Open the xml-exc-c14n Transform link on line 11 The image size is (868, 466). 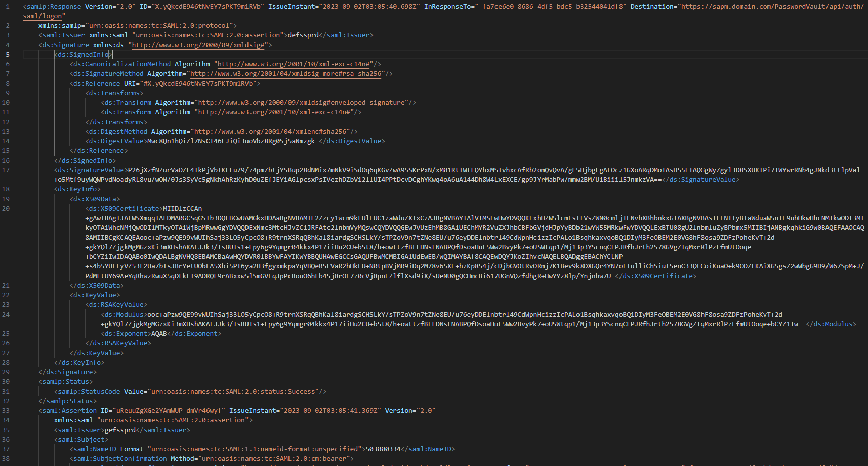click(x=277, y=112)
